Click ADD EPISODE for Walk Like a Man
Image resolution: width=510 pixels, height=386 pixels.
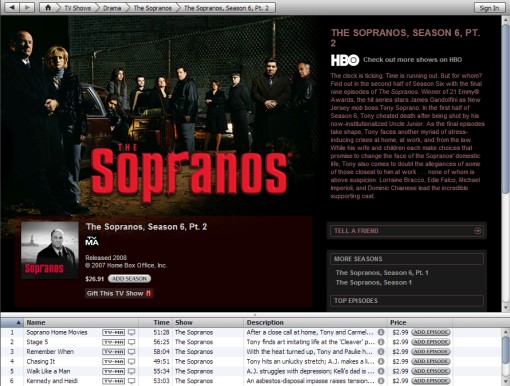tap(431, 371)
